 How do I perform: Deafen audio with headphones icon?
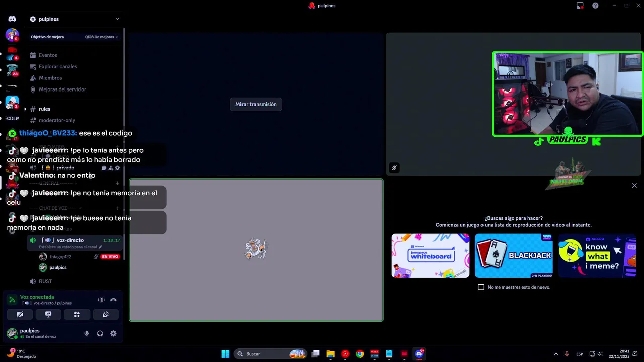100,333
